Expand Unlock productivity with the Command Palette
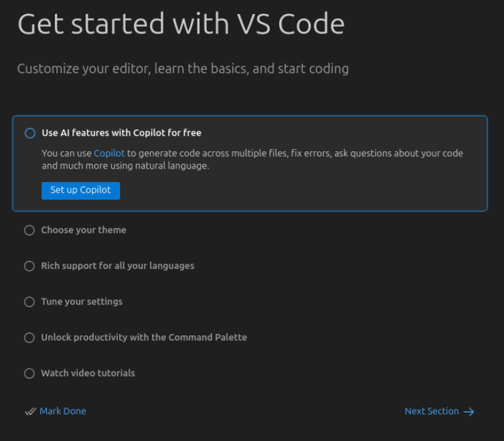504x441 pixels. [144, 338]
